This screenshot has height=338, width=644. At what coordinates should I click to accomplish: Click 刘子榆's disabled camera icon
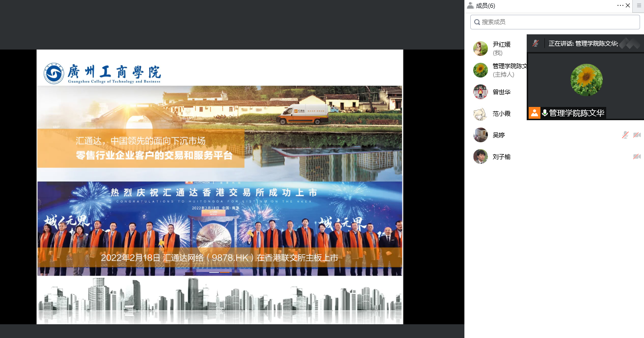[x=637, y=156]
